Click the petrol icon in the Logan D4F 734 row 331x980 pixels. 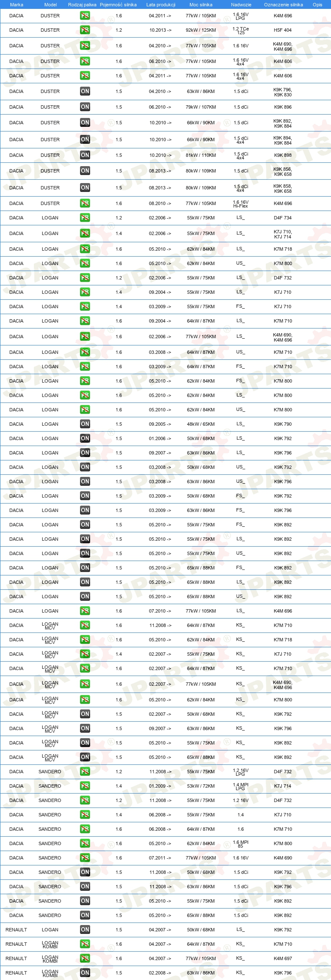pyautogui.click(x=85, y=218)
